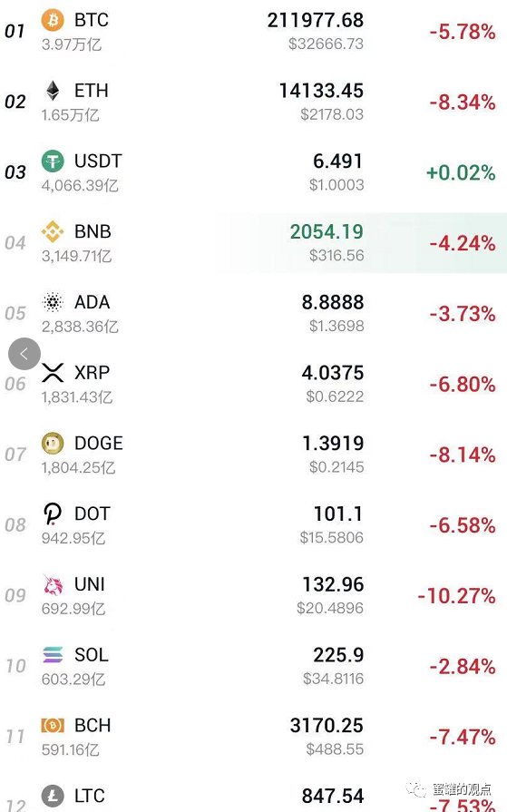
Task: Click ETH's market cap 1.65万亿
Action: click(70, 115)
